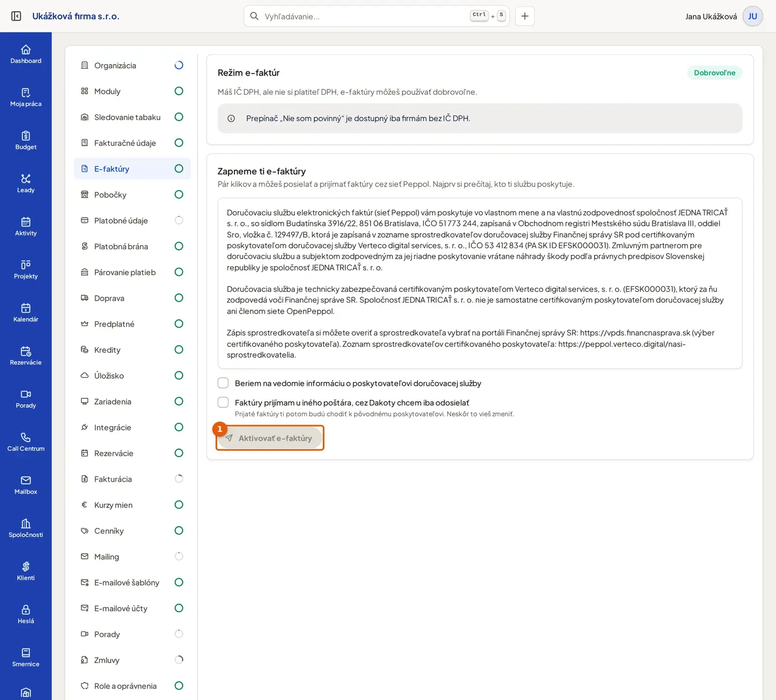This screenshot has width=776, height=700.
Task: Open Spoločnosti section
Action: (x=26, y=529)
